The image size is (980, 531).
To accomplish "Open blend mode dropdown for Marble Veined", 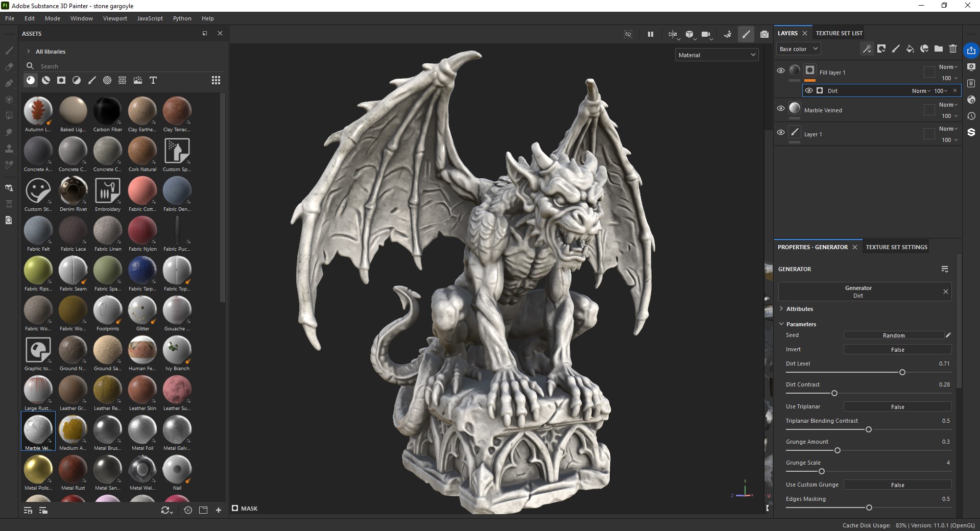I will pos(948,105).
